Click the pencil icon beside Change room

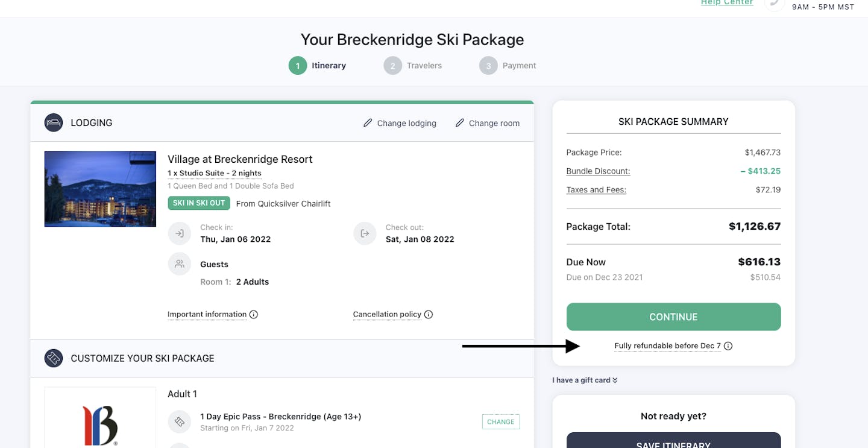click(x=459, y=123)
